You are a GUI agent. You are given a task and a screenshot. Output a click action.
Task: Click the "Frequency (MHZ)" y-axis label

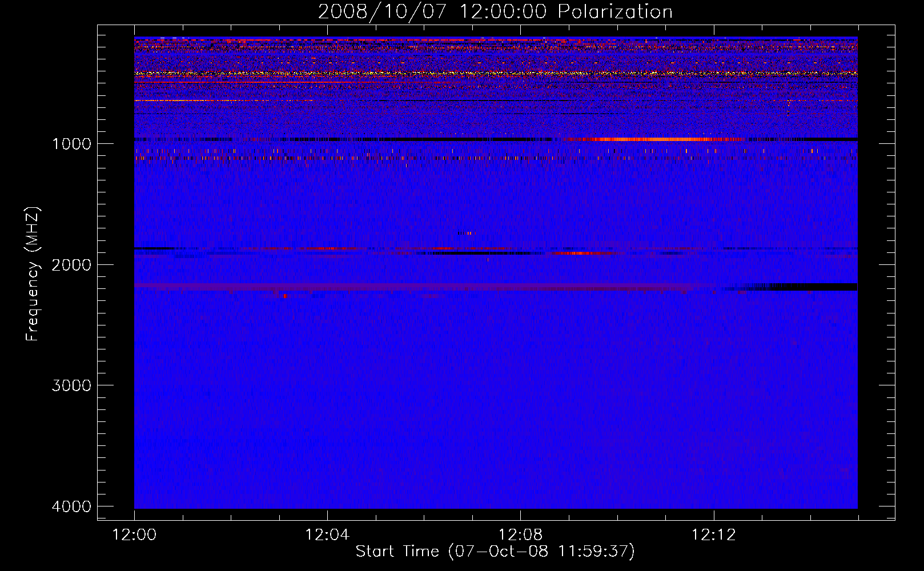click(33, 274)
